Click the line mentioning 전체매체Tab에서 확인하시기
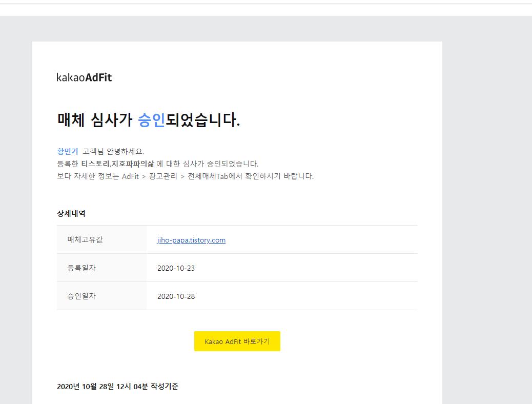Screen dimensions: 532x404 click(x=185, y=176)
